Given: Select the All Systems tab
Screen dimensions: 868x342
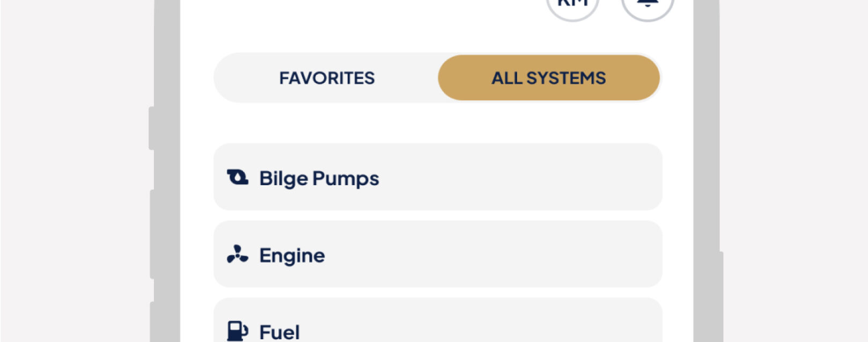Looking at the screenshot, I should tap(548, 78).
